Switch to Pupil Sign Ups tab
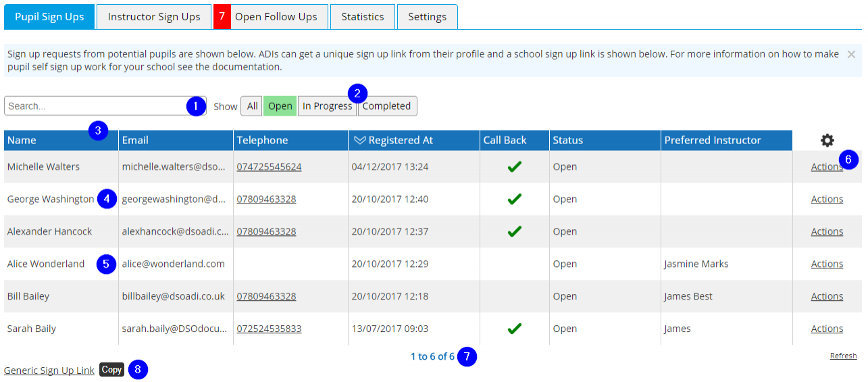This screenshot has width=868, height=382. coord(49,17)
